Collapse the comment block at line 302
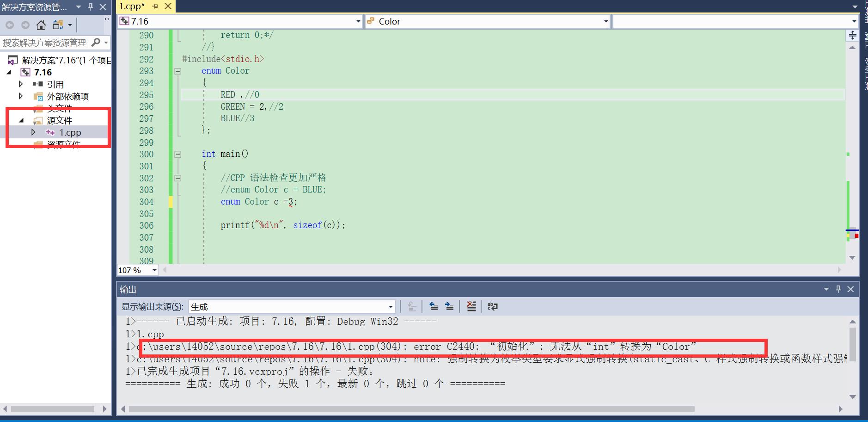The width and height of the screenshot is (868, 422). tap(177, 178)
